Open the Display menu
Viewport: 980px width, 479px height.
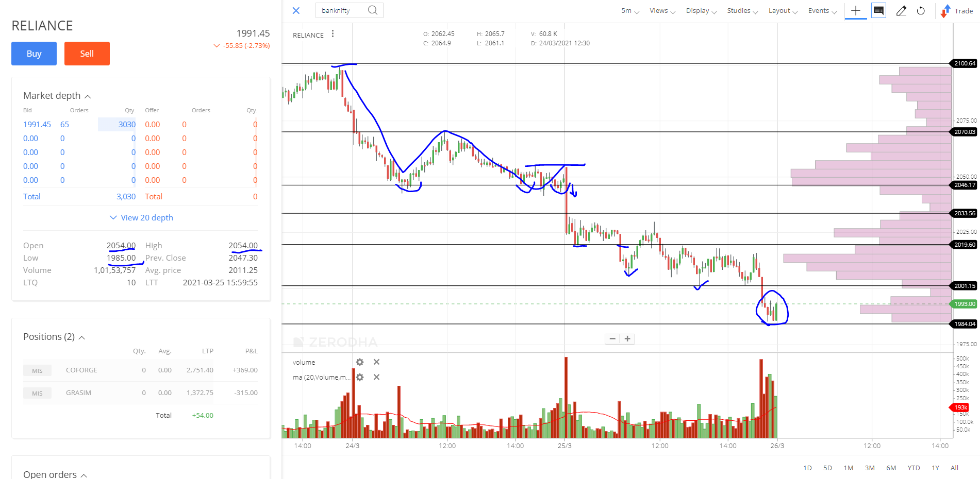pyautogui.click(x=701, y=11)
